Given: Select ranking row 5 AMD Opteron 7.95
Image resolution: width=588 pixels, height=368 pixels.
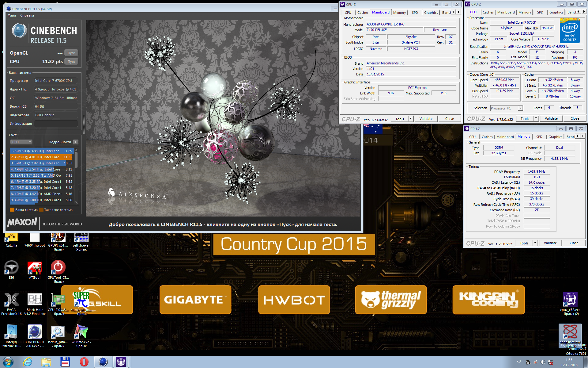Looking at the screenshot, I should pyautogui.click(x=42, y=175).
